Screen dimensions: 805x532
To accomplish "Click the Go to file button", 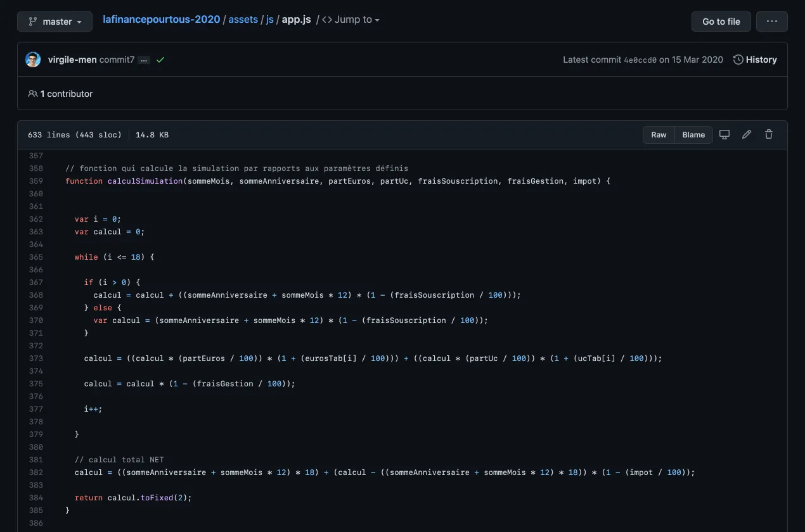I will (x=721, y=22).
